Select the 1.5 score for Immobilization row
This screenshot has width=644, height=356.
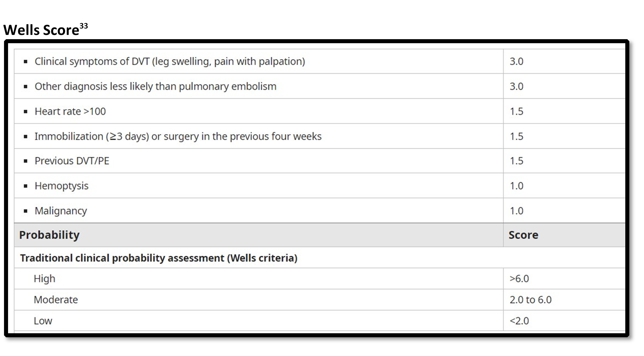pos(516,136)
